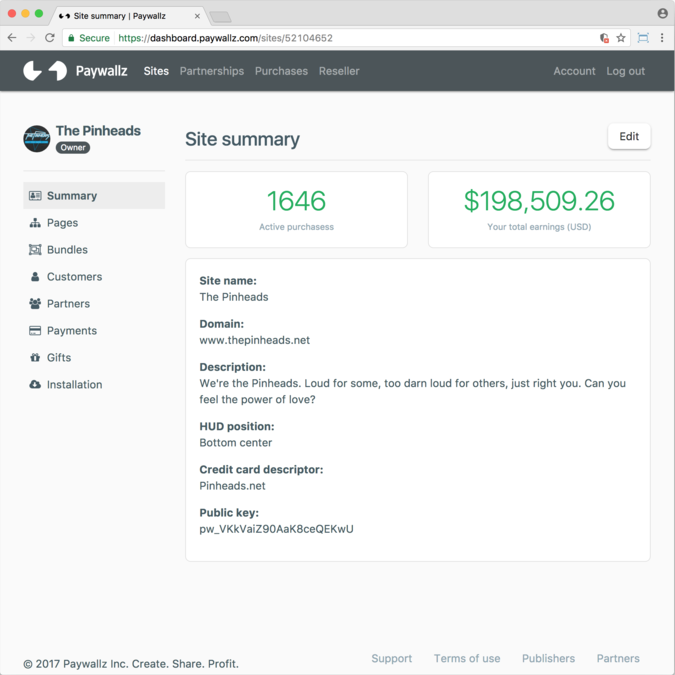Open the Partners footer link
Viewport: 675px width, 675px height.
coord(618,659)
